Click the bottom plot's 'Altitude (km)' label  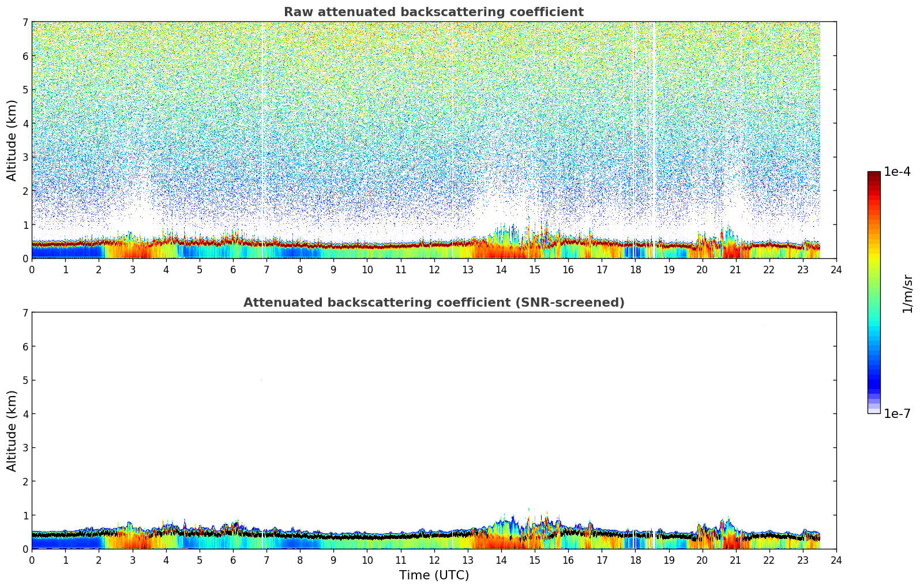[12, 431]
